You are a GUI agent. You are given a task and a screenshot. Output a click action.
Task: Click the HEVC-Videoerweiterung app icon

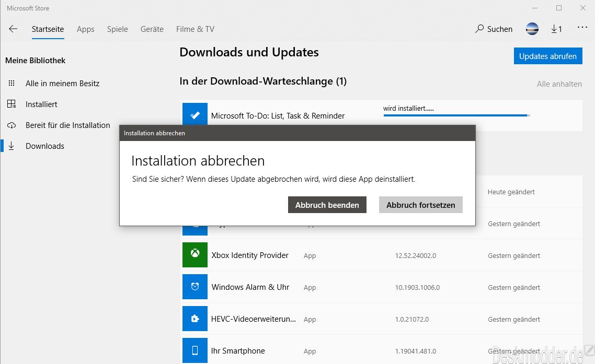[195, 319]
